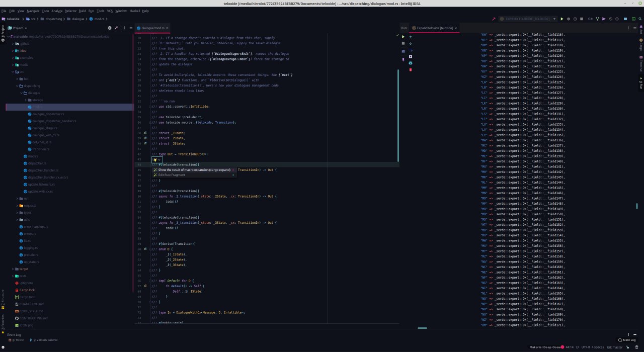Image resolution: width=644 pixels, height=352 pixels.
Task: Expand the storage folder
Action: coord(25,100)
